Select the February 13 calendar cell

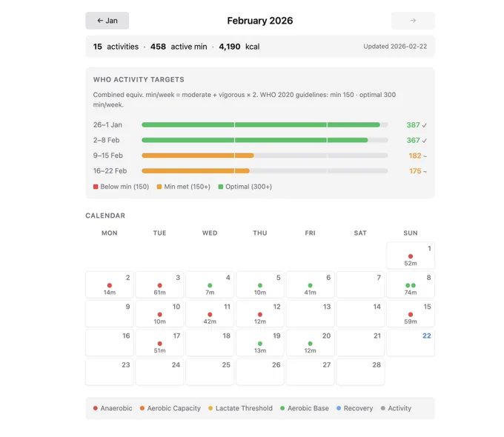[310, 314]
